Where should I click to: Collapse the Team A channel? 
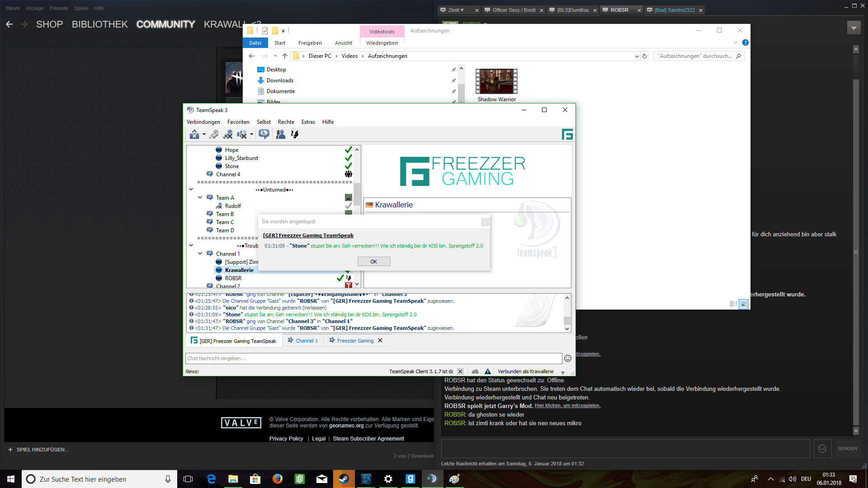[x=200, y=197]
